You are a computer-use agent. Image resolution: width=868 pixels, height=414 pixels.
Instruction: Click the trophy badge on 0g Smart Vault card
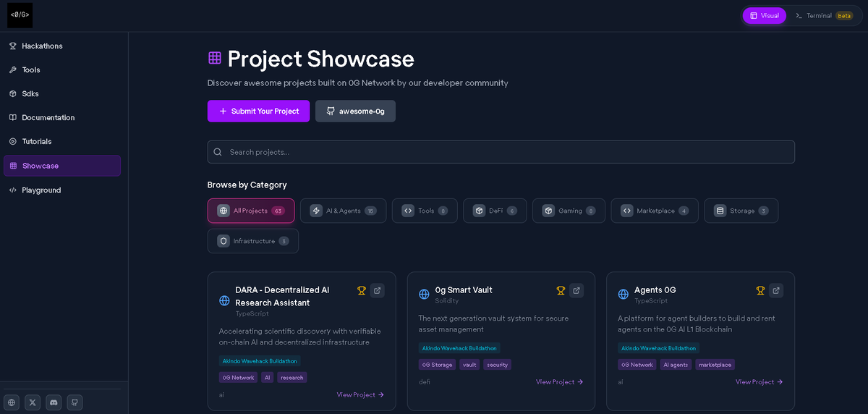click(x=561, y=290)
